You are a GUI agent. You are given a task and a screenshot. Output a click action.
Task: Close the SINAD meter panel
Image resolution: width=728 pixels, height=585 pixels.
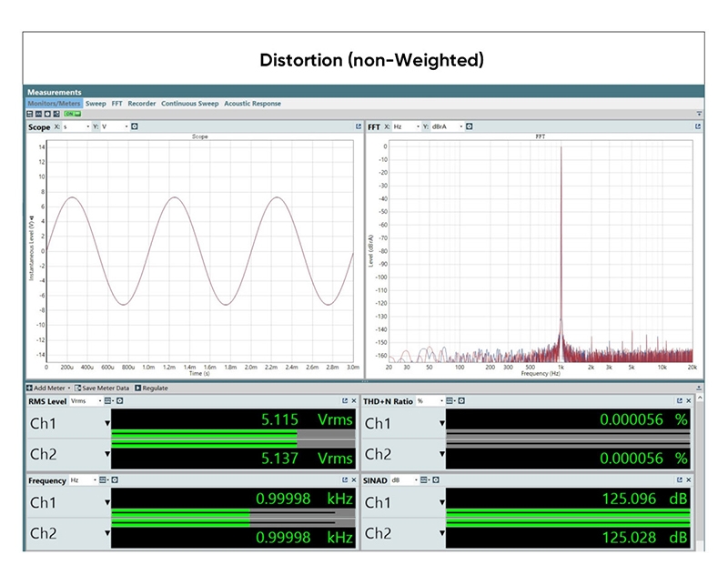pyautogui.click(x=689, y=479)
